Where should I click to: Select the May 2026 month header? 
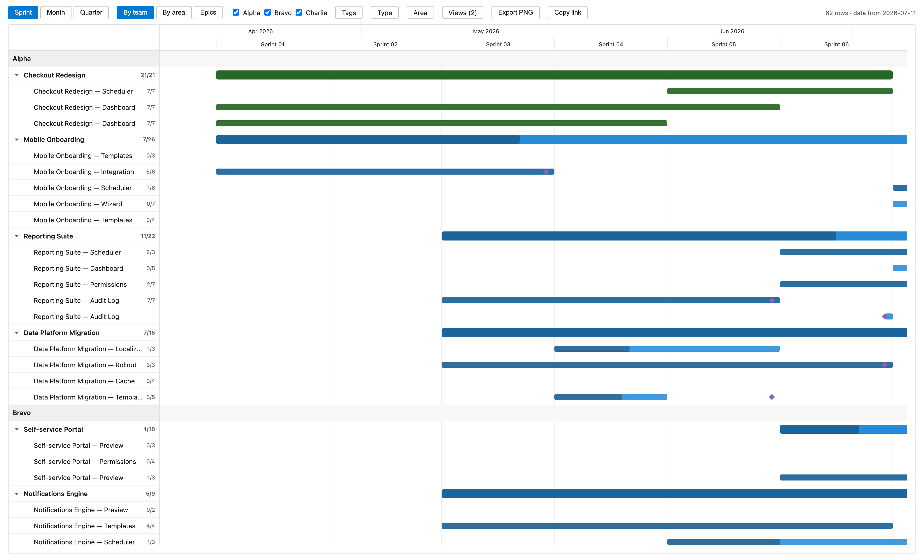click(486, 31)
